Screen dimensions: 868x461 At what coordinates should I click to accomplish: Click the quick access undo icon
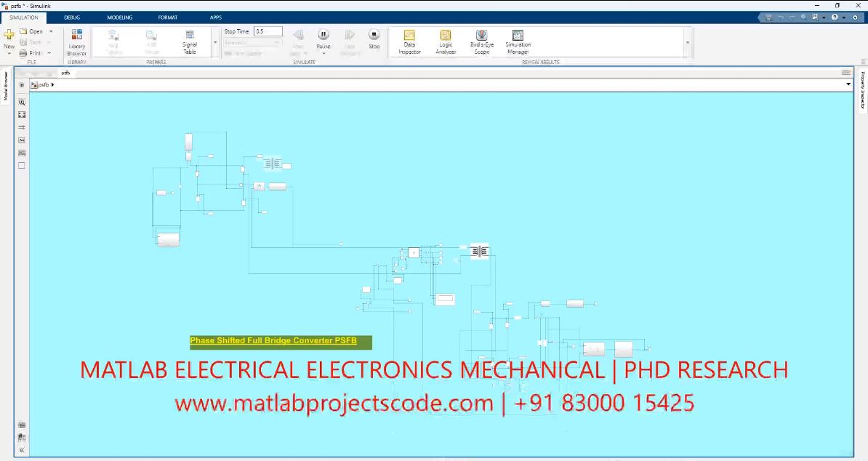(x=781, y=17)
